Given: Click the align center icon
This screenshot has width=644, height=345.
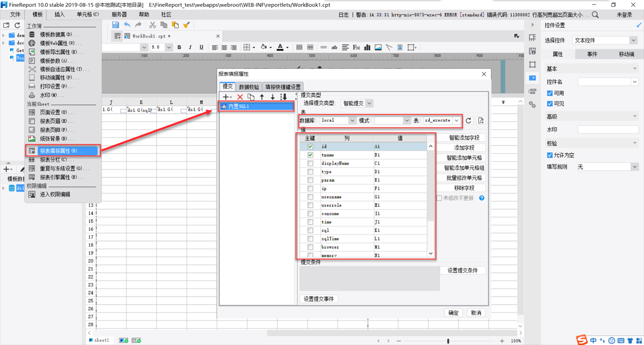Looking at the screenshot, I should coord(224,47).
